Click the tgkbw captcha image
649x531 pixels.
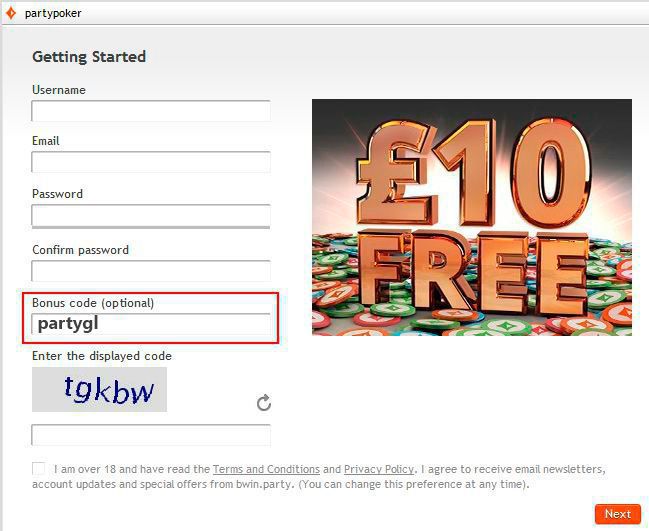click(x=99, y=389)
